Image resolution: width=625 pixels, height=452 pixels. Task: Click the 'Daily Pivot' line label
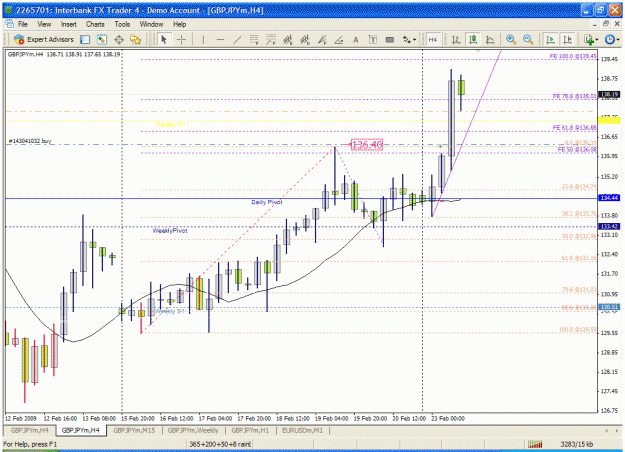267,202
